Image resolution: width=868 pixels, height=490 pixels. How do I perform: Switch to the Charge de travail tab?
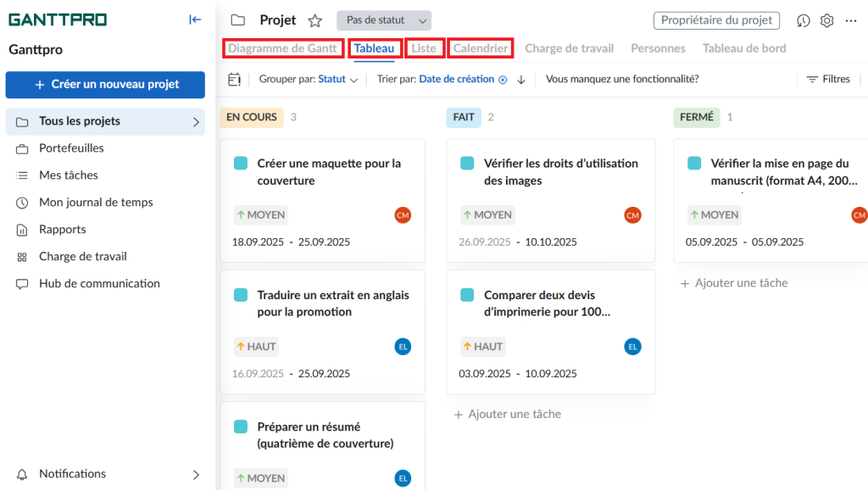(x=570, y=48)
